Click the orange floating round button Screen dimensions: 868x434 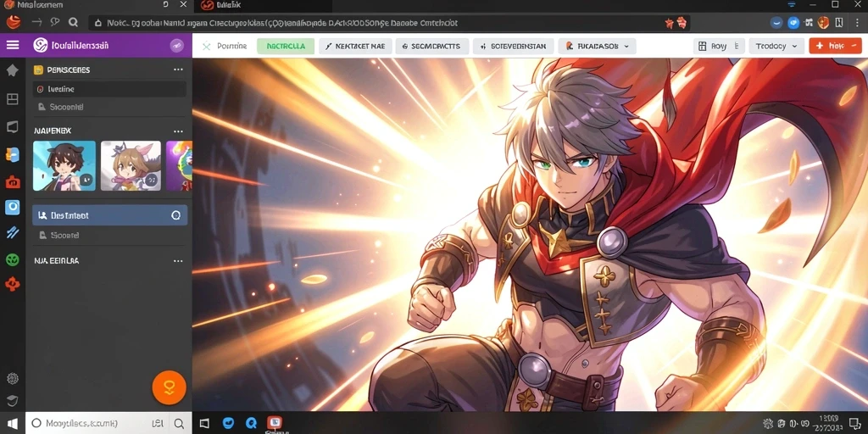169,387
